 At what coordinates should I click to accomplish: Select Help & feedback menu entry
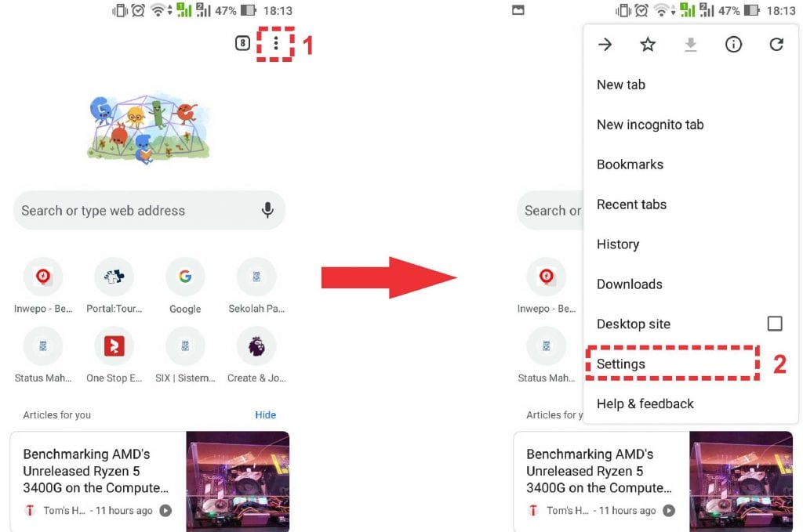pyautogui.click(x=645, y=404)
